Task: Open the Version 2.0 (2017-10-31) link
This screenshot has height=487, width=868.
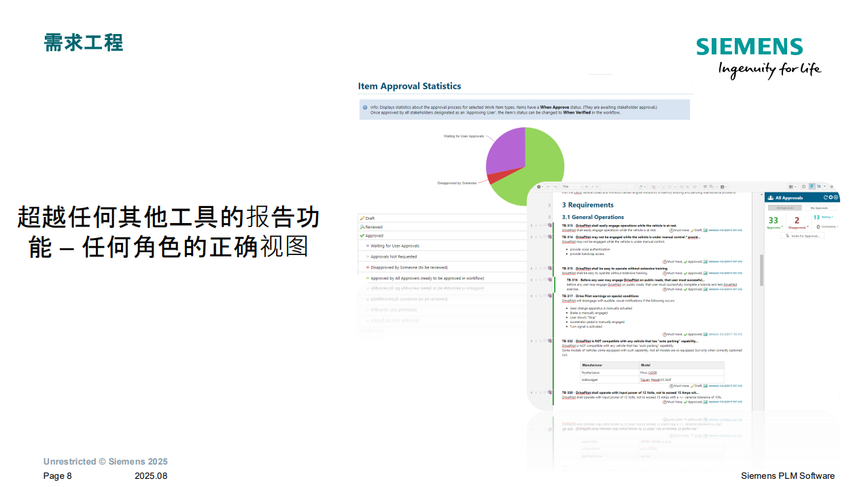Action: point(725,334)
